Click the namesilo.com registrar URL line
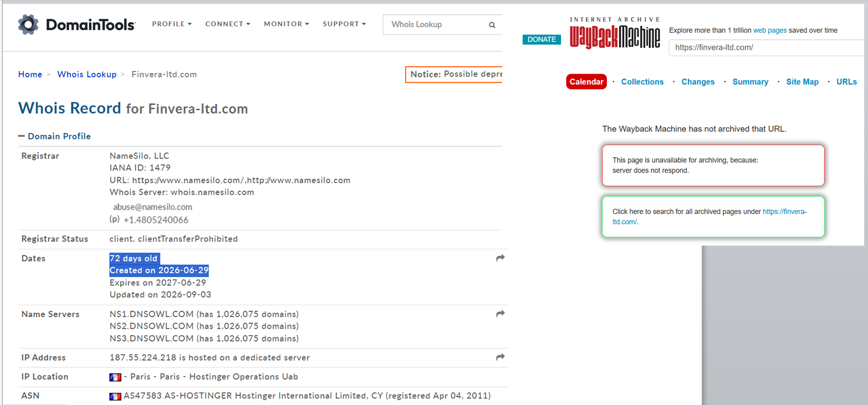This screenshot has width=868, height=405. click(x=230, y=180)
